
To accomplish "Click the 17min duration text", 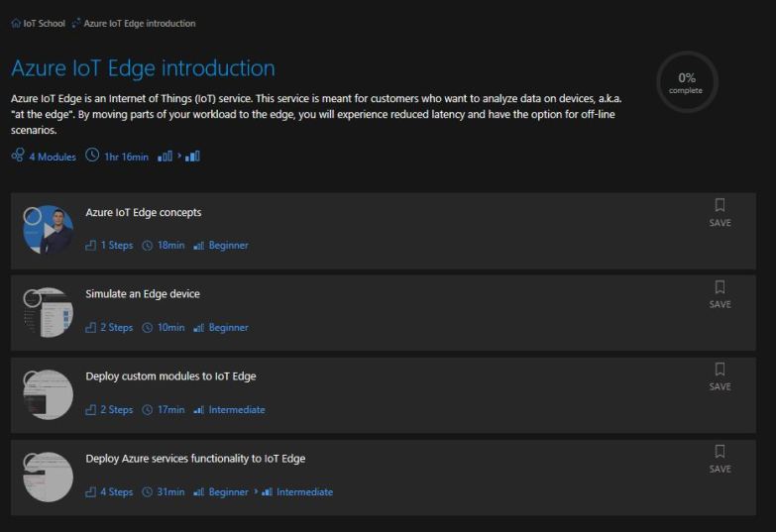I will (170, 410).
